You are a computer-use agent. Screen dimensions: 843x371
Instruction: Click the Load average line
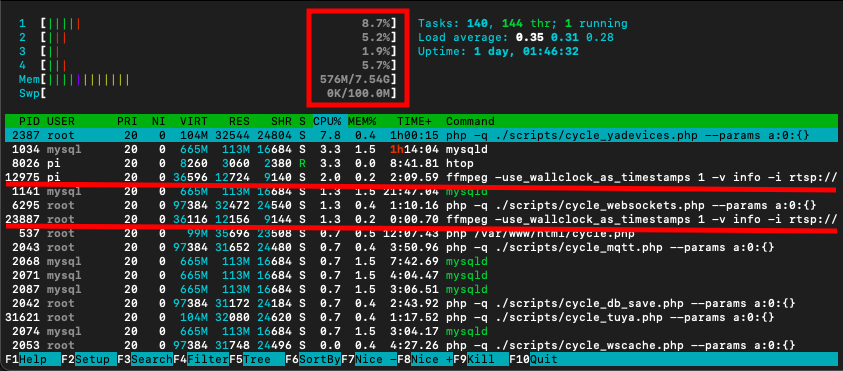(516, 38)
